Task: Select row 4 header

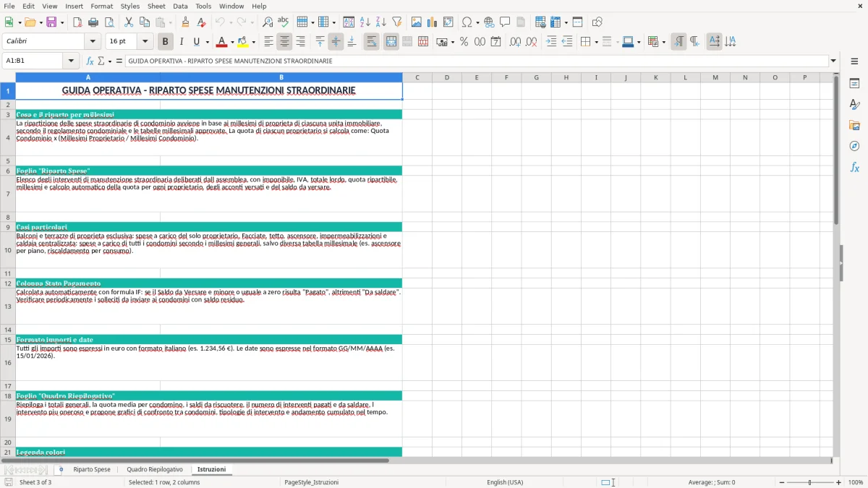Action: coord(8,137)
